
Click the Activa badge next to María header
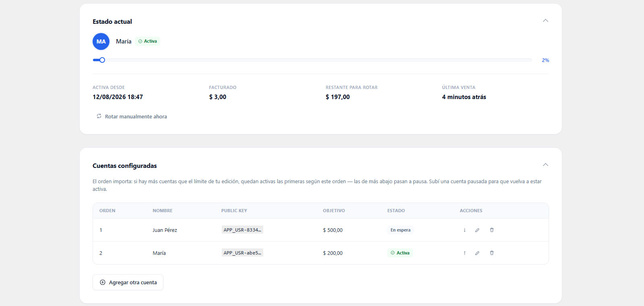click(148, 41)
